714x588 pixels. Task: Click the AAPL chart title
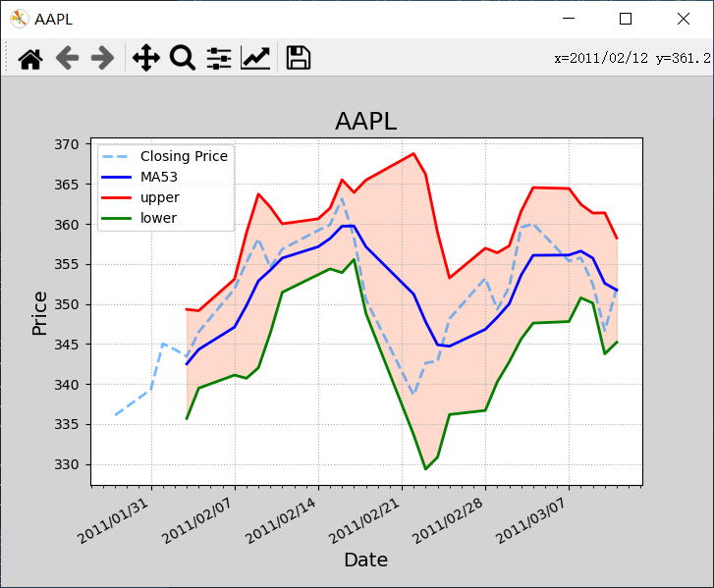(x=366, y=122)
